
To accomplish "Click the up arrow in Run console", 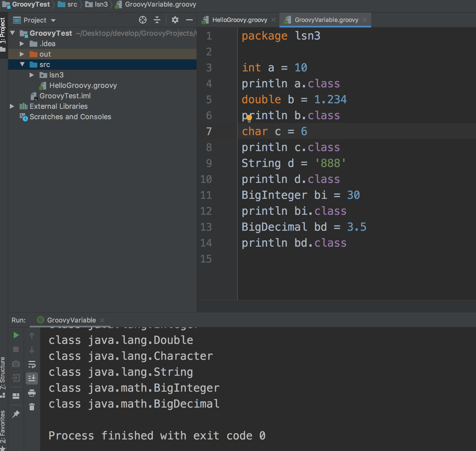I will point(32,335).
